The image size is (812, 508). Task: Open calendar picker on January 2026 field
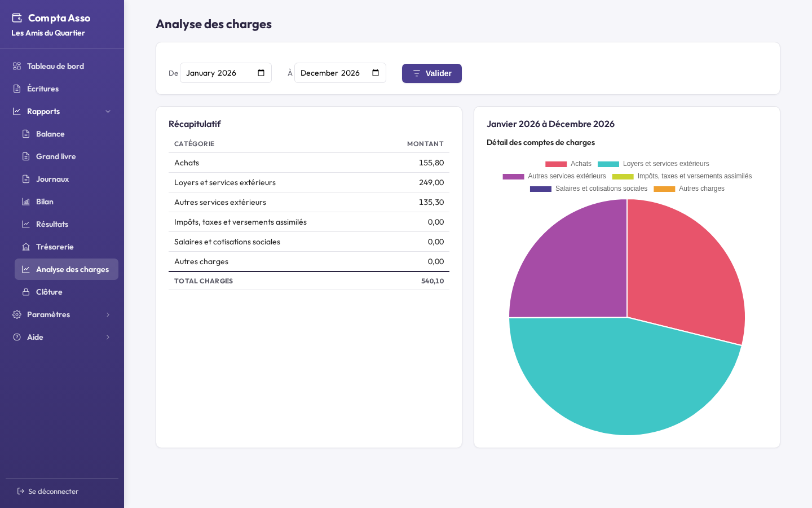[261, 73]
